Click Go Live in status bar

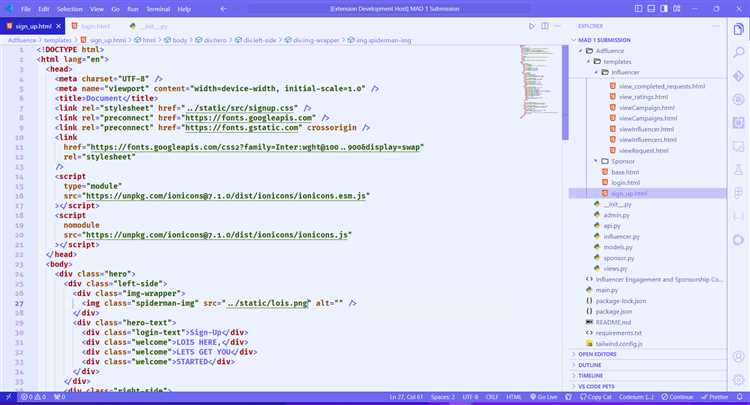tap(544, 397)
